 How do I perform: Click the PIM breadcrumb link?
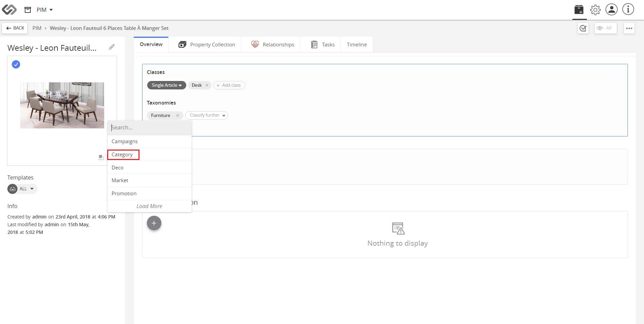37,28
